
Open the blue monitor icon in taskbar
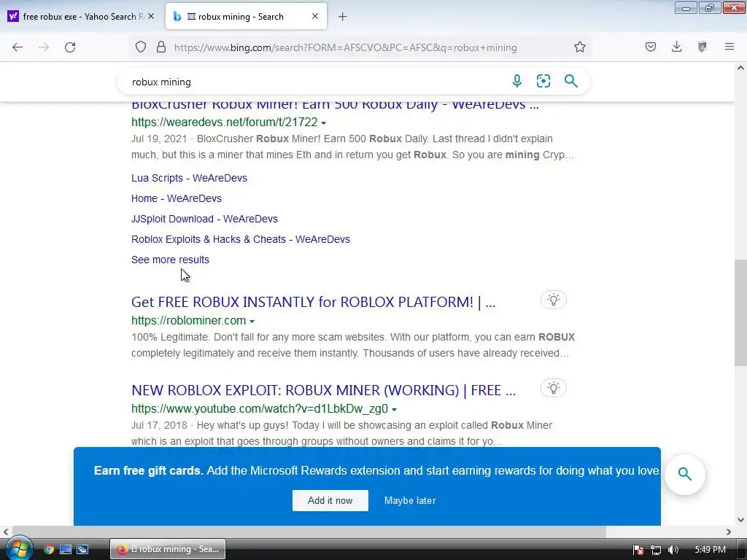pos(65,549)
